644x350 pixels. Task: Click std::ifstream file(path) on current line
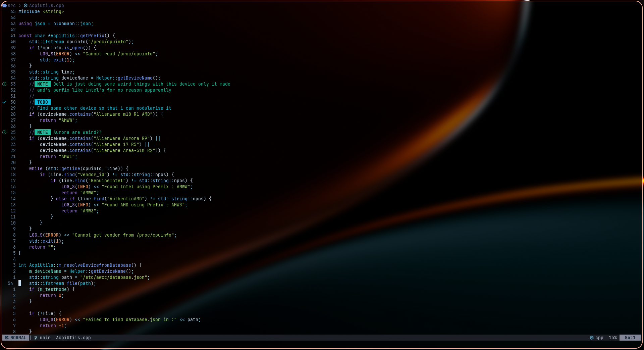[63, 284]
